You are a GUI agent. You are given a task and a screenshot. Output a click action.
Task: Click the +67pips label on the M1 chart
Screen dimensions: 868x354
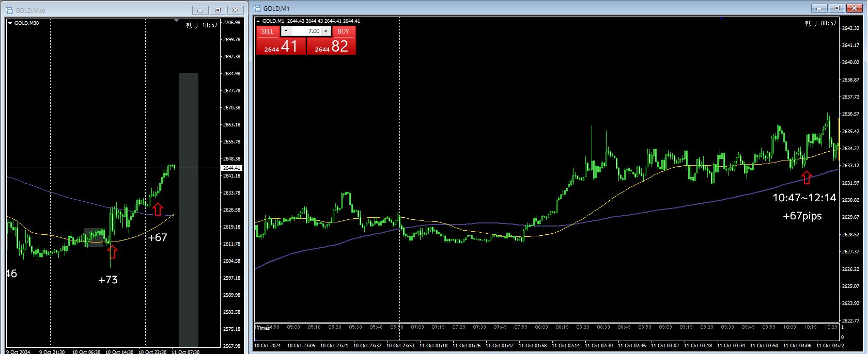click(x=802, y=216)
